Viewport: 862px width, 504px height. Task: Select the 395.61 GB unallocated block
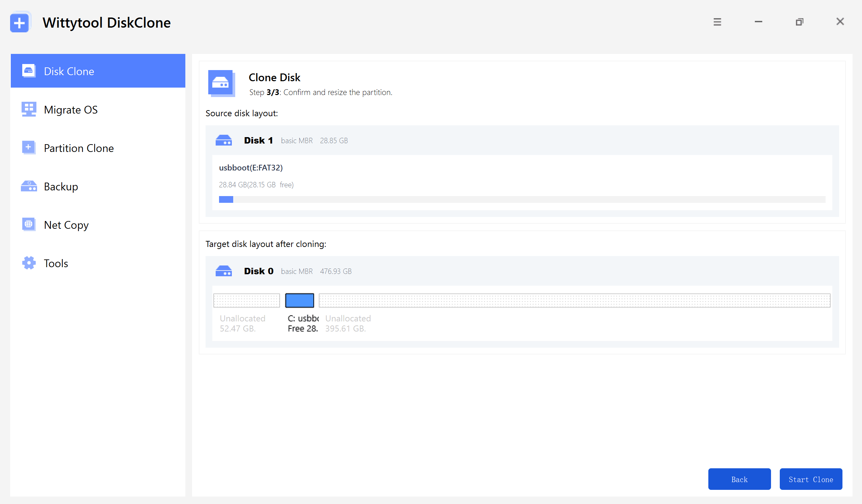click(x=574, y=300)
